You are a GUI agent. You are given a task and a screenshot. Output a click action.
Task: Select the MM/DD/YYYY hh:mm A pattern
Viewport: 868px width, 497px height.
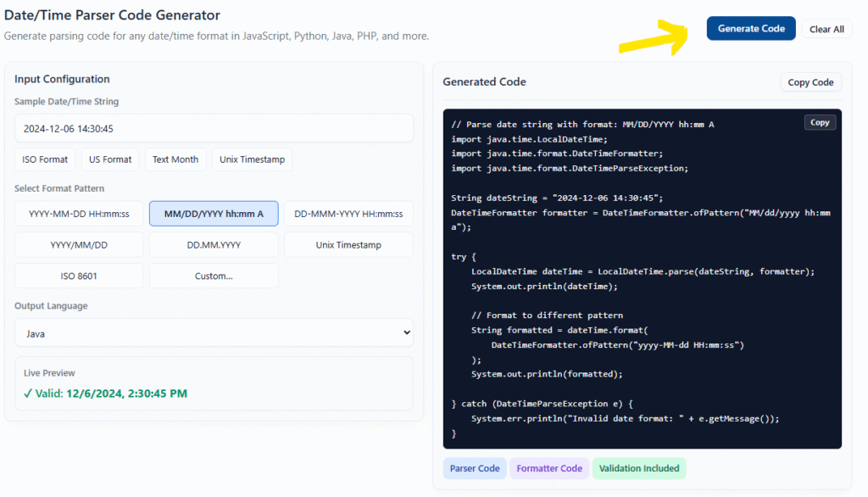click(x=214, y=214)
